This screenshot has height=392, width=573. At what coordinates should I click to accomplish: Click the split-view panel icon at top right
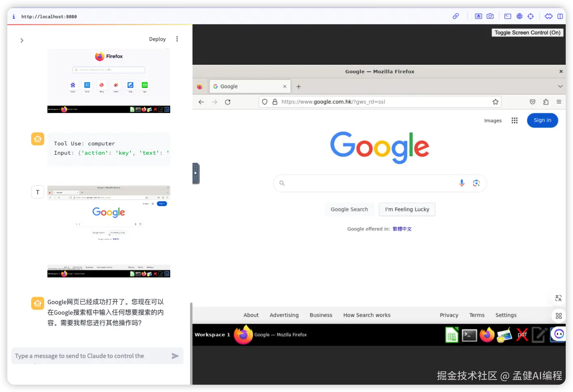tap(560, 16)
